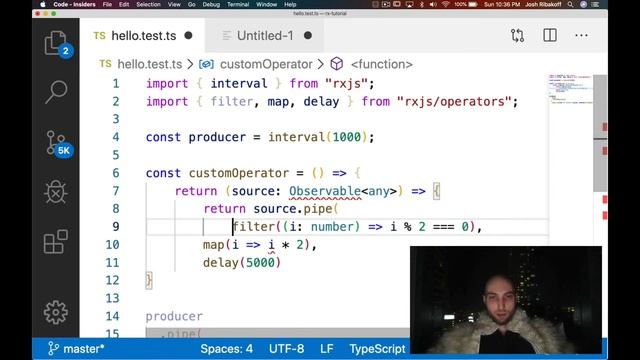
Task: Click the vertical scrollbar thumb in the editor
Action: [600, 133]
